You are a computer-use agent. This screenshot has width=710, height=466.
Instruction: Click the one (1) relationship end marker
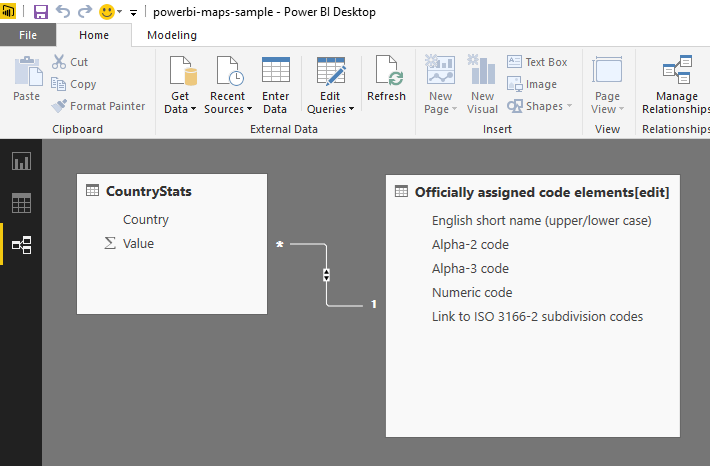pyautogui.click(x=374, y=304)
